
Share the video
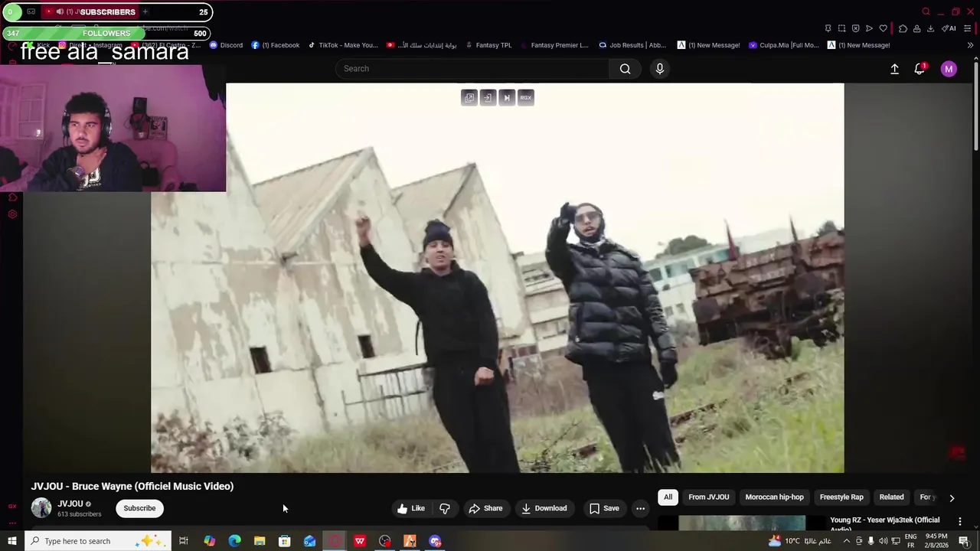coord(486,508)
